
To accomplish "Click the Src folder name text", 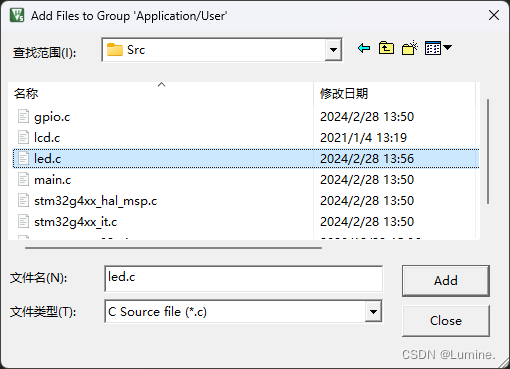I will [x=136, y=50].
